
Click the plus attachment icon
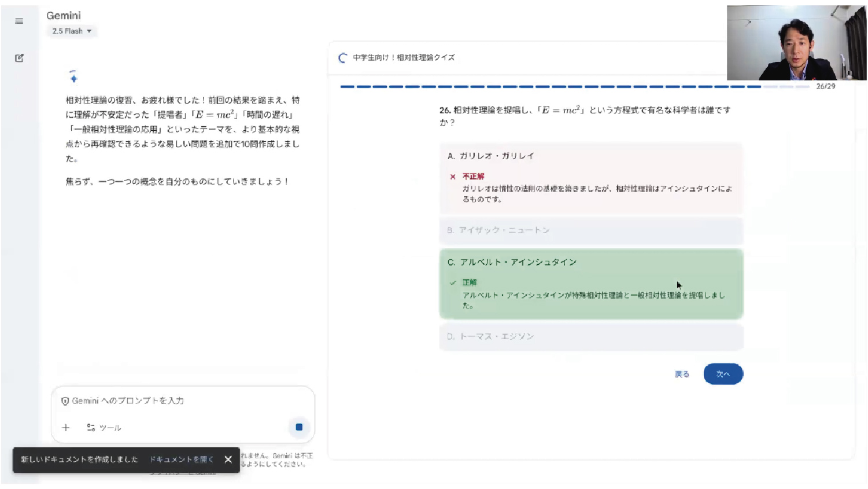(x=66, y=428)
